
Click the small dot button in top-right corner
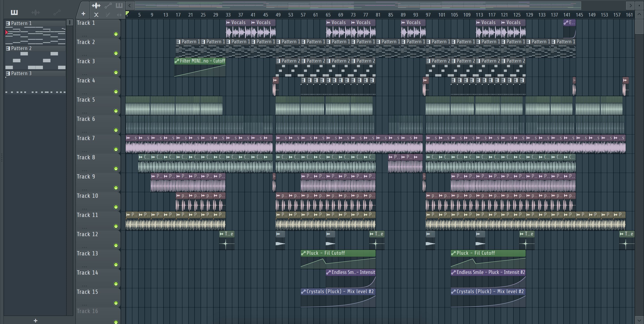point(639,5)
